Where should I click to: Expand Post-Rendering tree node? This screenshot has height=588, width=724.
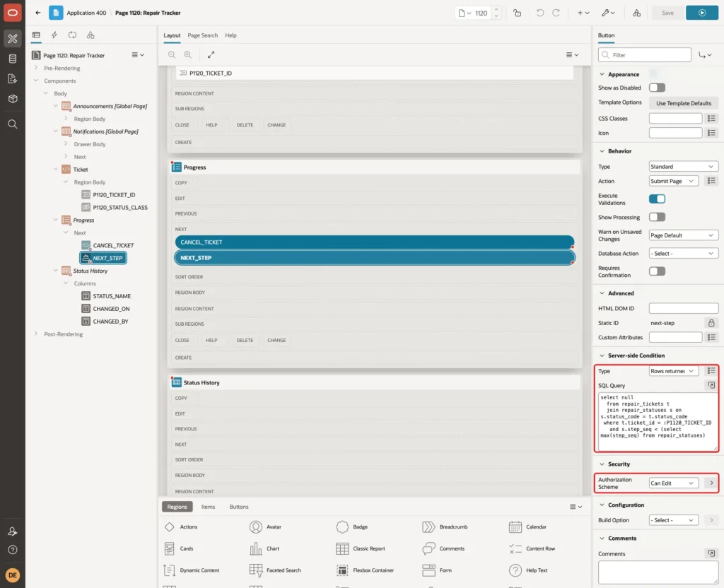(x=36, y=334)
